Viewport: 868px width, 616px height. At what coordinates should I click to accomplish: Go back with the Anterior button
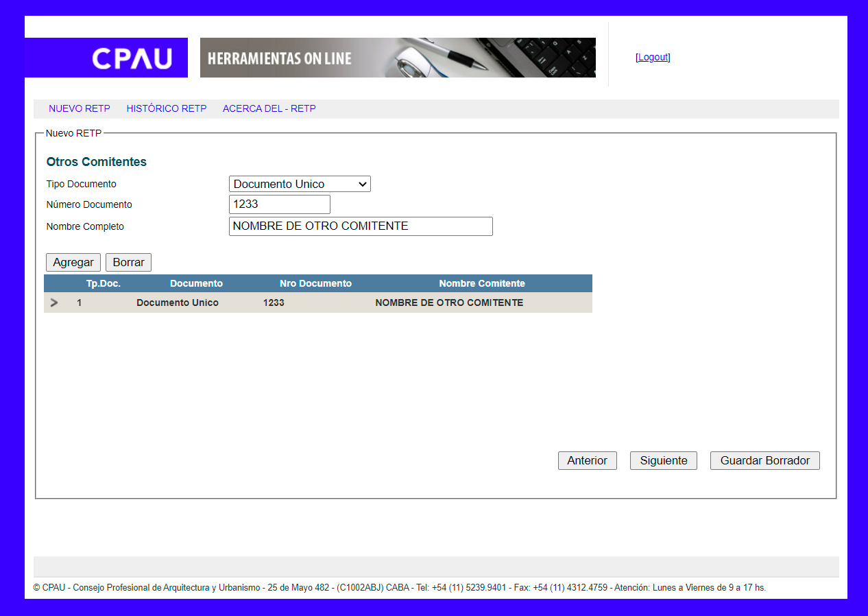pyautogui.click(x=587, y=461)
